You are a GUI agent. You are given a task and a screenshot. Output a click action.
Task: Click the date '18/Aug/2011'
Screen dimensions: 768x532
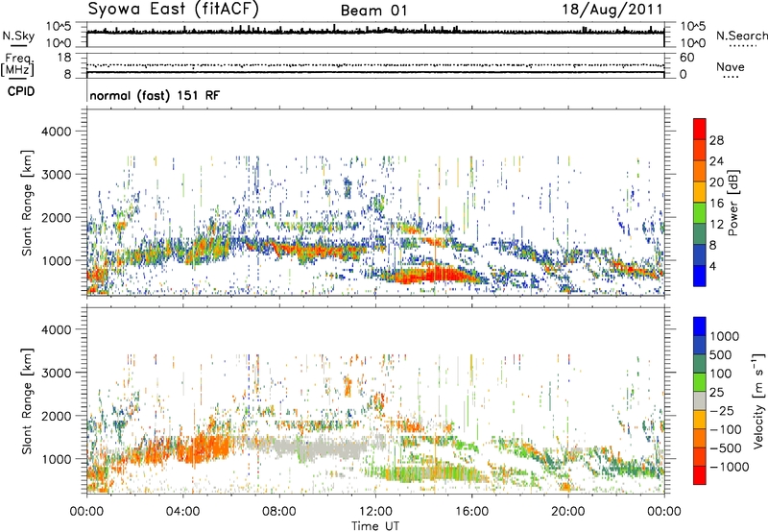click(x=612, y=10)
